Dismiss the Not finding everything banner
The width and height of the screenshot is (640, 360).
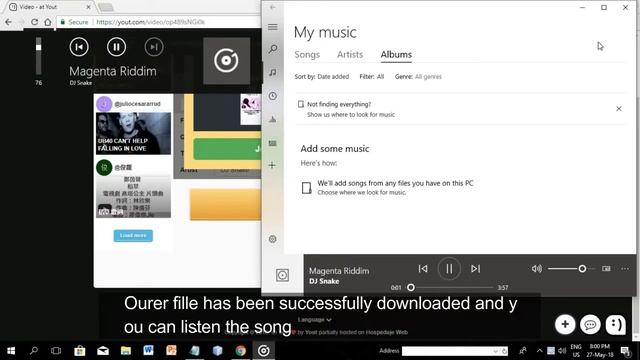pyautogui.click(x=619, y=109)
